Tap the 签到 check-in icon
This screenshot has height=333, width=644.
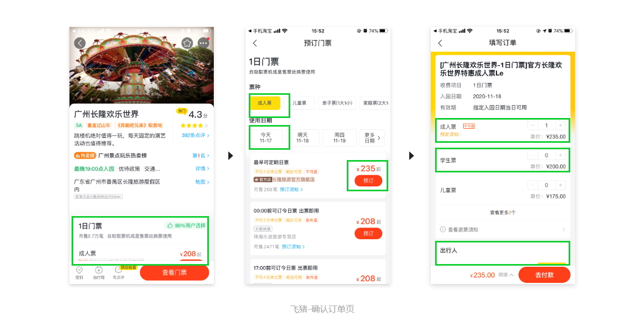(x=79, y=273)
